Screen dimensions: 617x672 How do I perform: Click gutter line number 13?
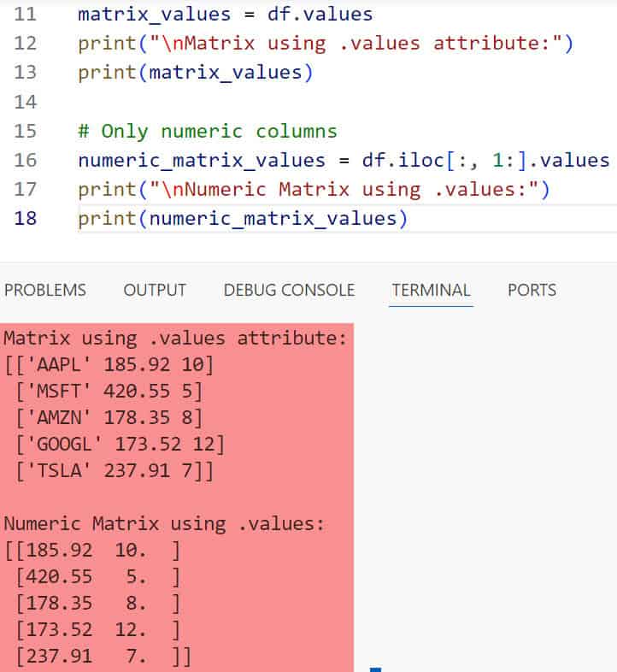tap(26, 72)
